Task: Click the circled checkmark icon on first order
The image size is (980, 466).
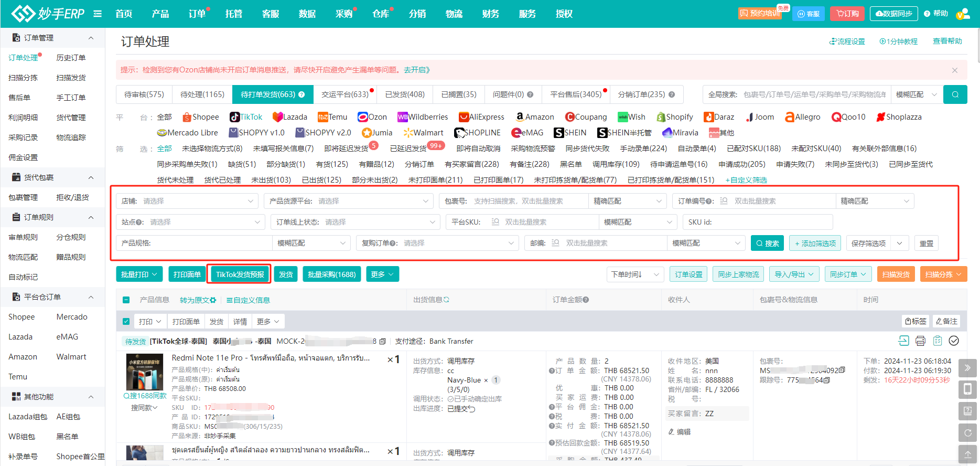Action: pyautogui.click(x=954, y=341)
